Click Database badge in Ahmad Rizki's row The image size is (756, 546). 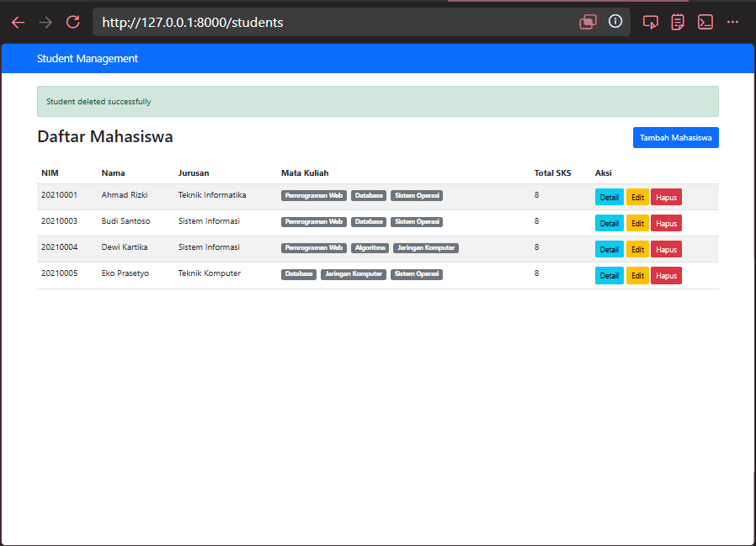(x=369, y=196)
